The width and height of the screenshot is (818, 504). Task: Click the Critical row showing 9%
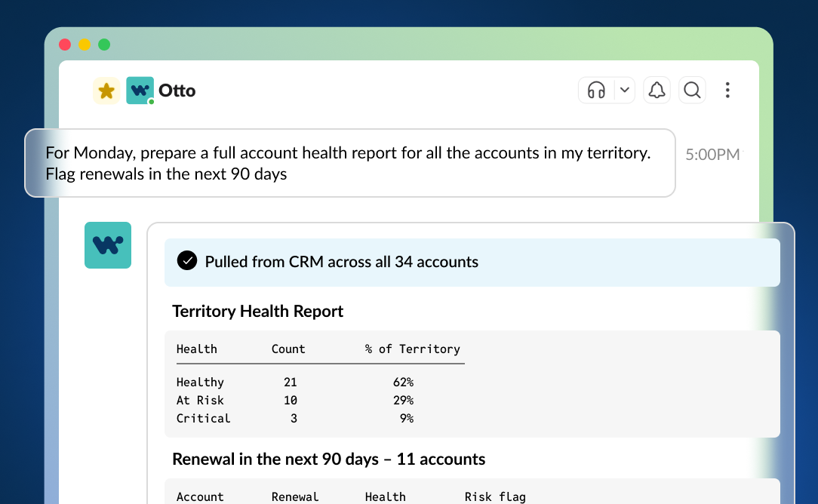(x=295, y=419)
